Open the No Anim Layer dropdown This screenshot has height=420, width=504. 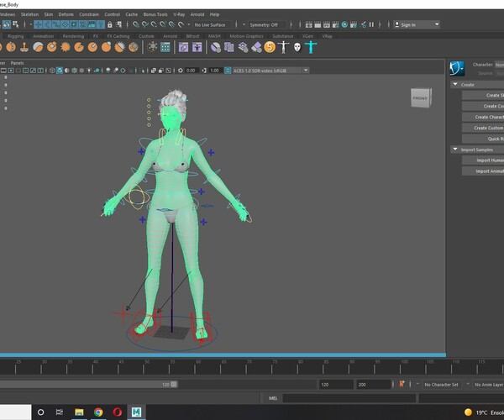coord(488,385)
